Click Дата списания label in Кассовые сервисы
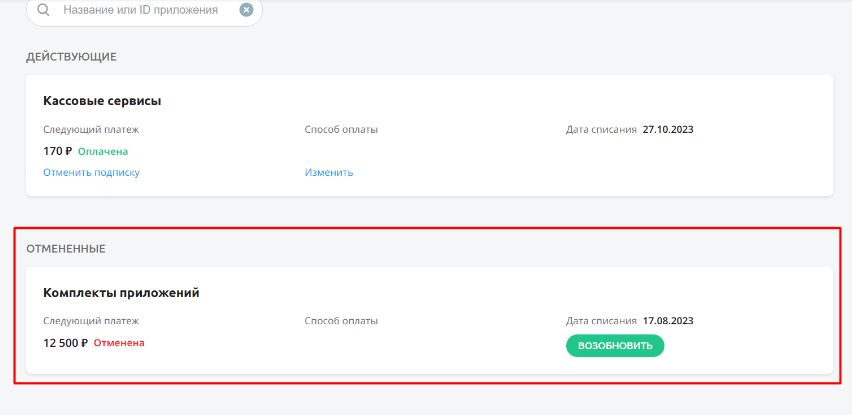Screen dimensions: 858x415 pyautogui.click(x=601, y=130)
